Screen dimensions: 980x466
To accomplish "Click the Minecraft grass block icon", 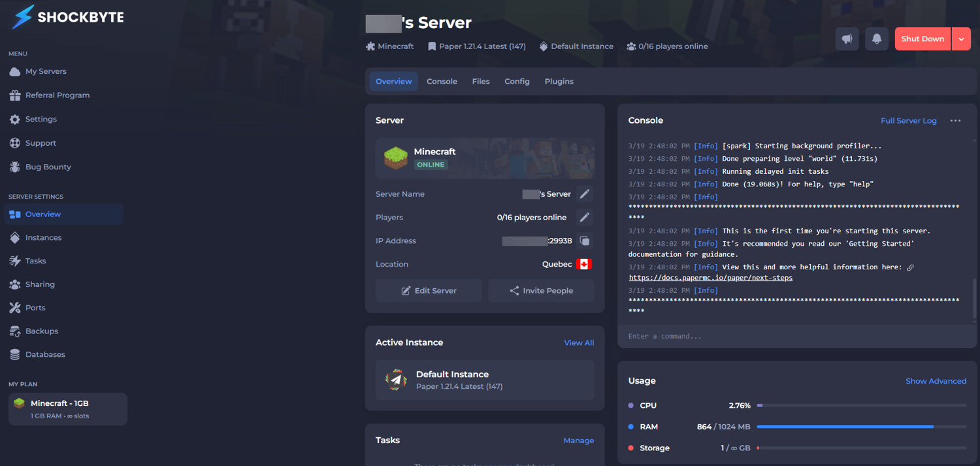I will point(396,158).
